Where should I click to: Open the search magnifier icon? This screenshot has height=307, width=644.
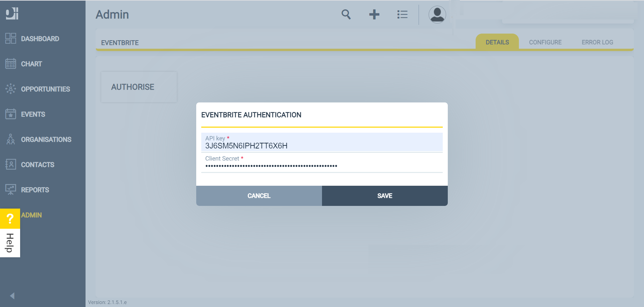346,14
